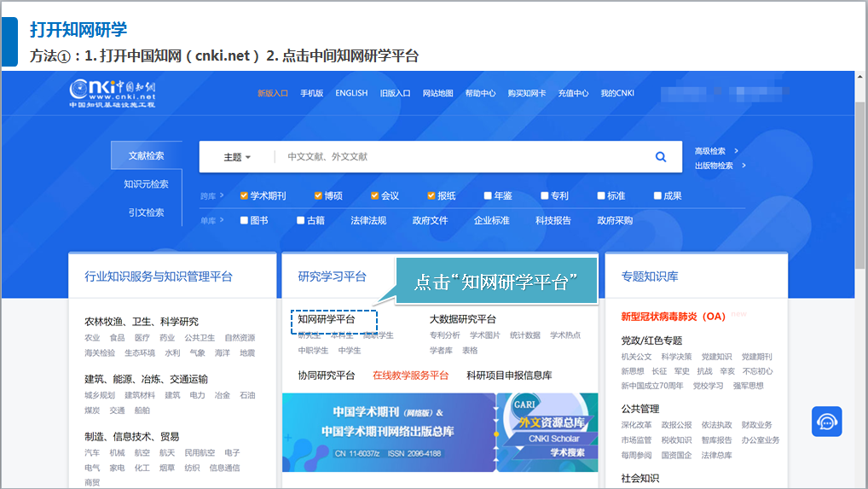Click 购买知网卡 in navigation
Viewport: 868px width, 489px height.
(x=527, y=93)
